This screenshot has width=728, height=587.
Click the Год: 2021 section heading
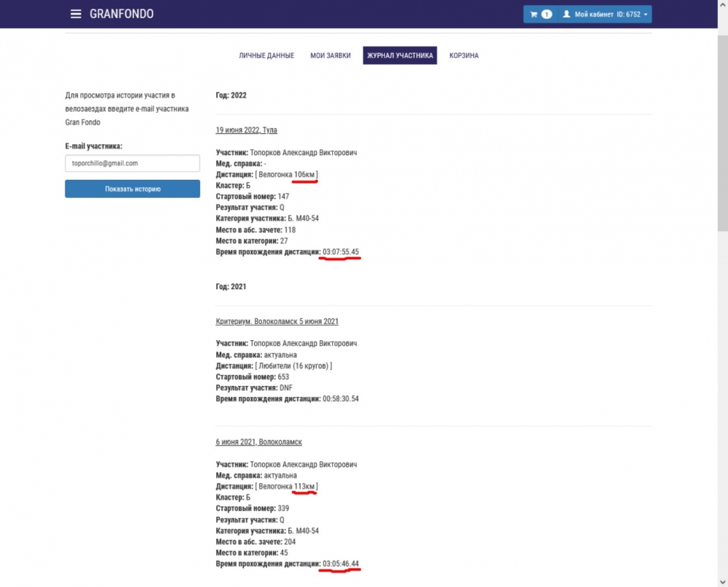[x=231, y=287]
